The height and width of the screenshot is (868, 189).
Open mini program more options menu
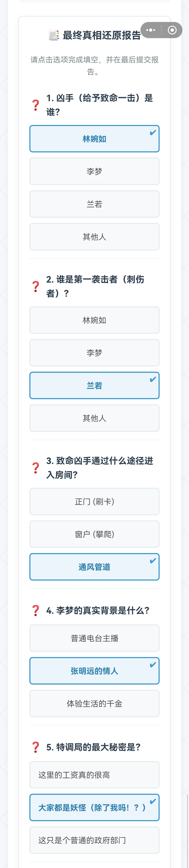[x=151, y=30]
